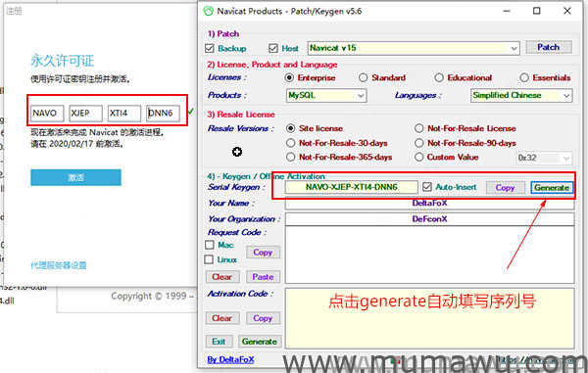Toggle the Host checkbox

273,48
